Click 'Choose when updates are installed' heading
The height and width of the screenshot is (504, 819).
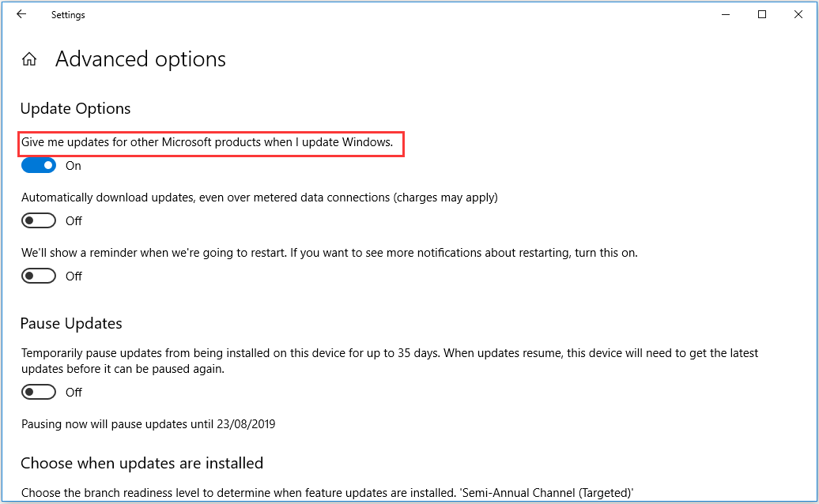tap(142, 463)
